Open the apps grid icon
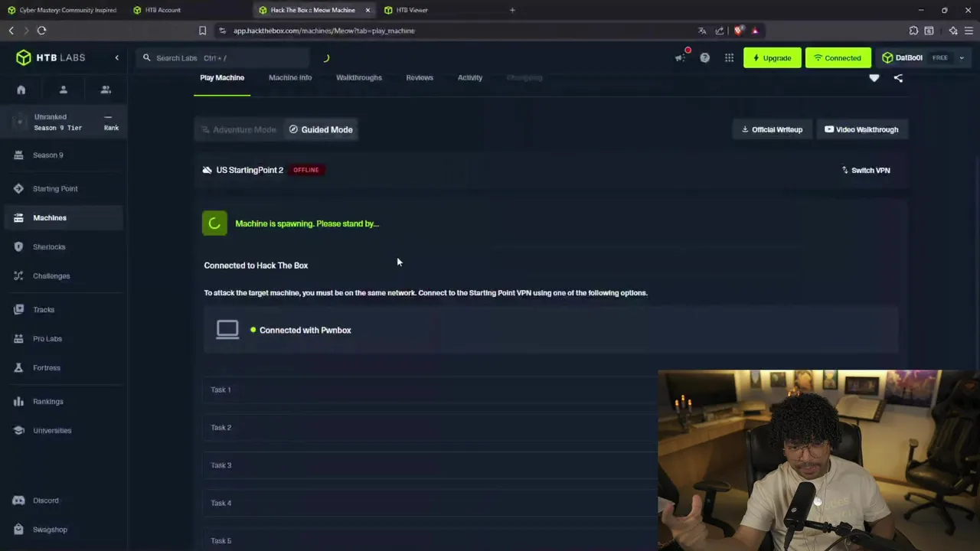This screenshot has width=980, height=551. point(729,58)
